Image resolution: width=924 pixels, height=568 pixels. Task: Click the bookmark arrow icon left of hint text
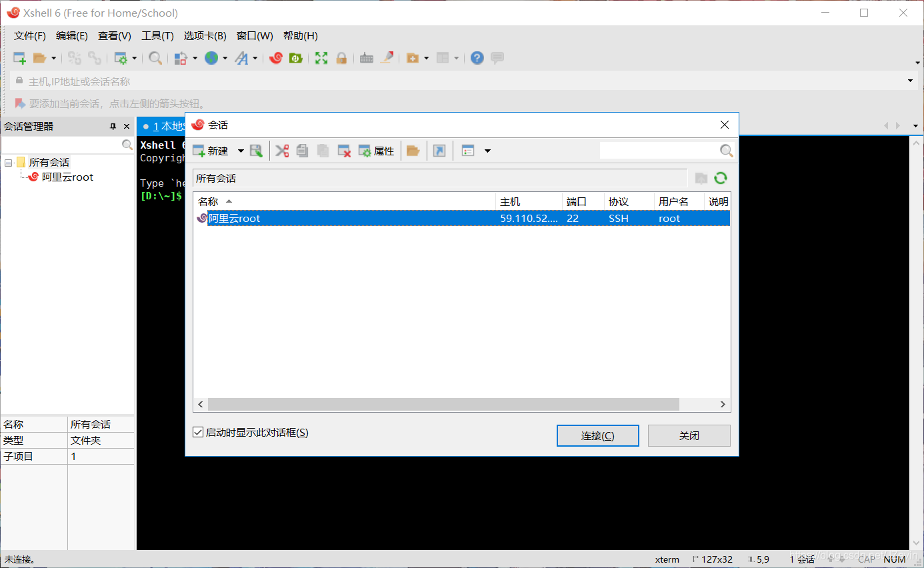click(19, 103)
